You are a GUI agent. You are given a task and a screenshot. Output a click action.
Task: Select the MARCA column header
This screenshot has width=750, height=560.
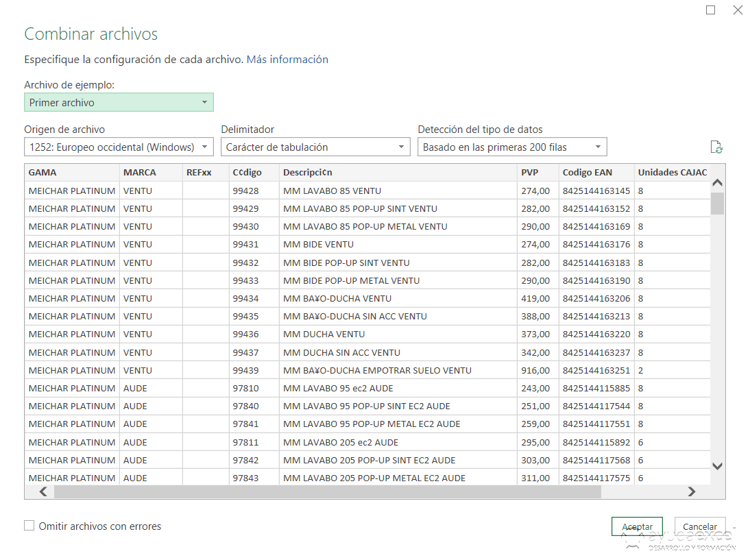[x=151, y=172]
